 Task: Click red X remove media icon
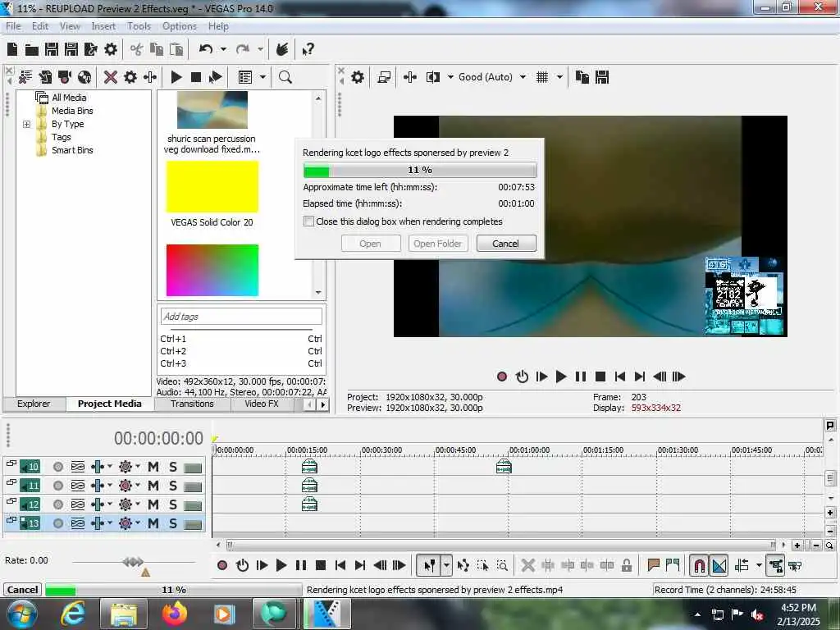pos(111,77)
